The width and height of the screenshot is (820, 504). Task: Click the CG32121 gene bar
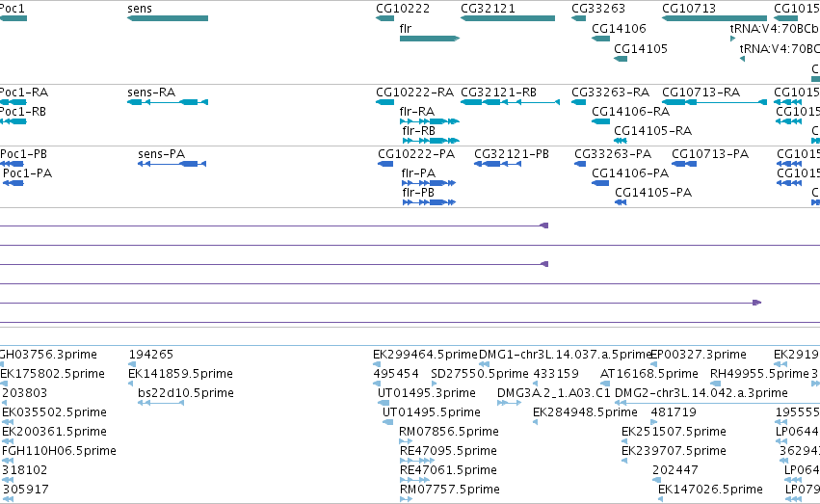pyautogui.click(x=507, y=18)
